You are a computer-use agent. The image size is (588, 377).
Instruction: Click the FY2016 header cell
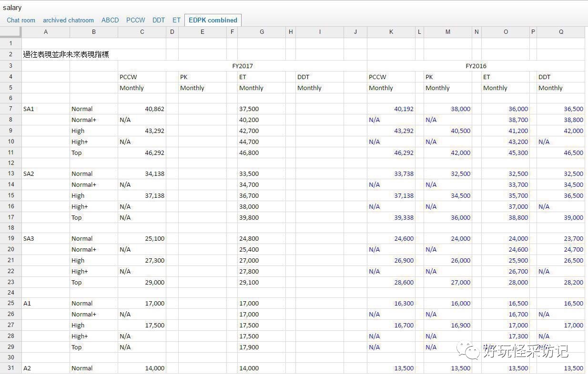tap(476, 66)
